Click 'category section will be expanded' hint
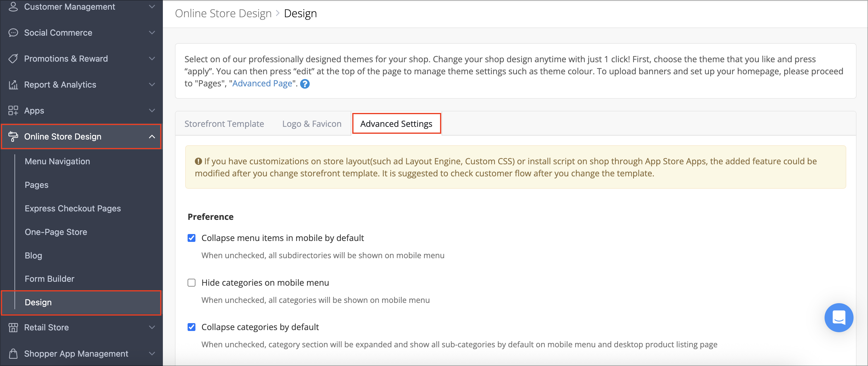The width and height of the screenshot is (868, 366). pyautogui.click(x=459, y=345)
